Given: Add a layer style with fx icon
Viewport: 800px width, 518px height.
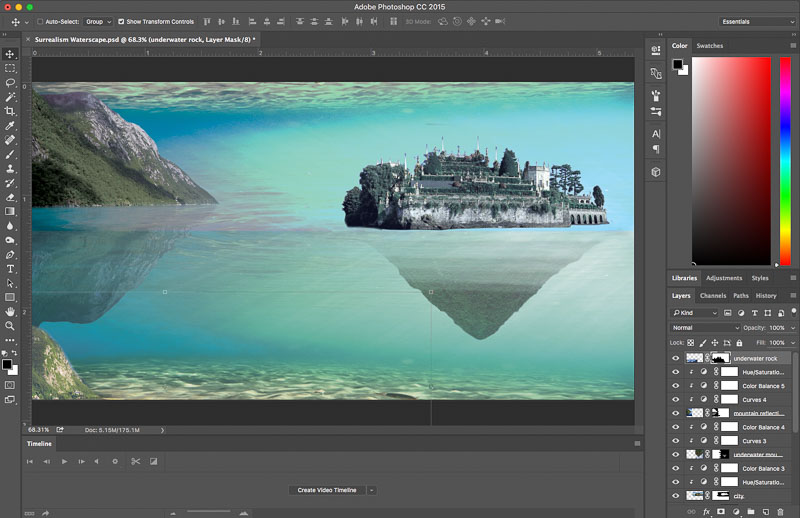Looking at the screenshot, I should coord(706,511).
